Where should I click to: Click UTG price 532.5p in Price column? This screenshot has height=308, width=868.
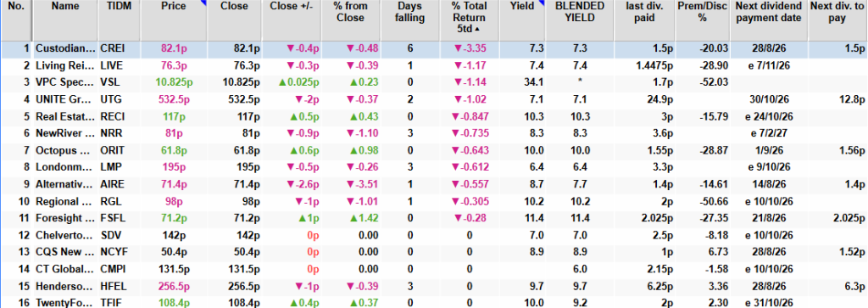174,99
